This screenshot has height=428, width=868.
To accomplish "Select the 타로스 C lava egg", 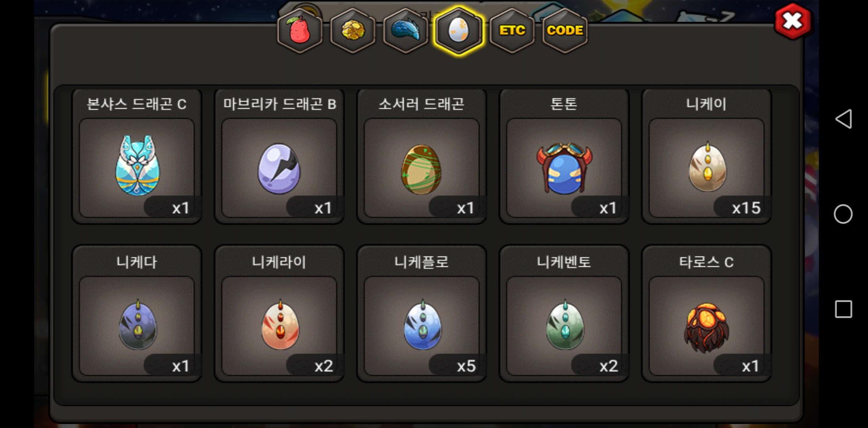I will tap(706, 314).
